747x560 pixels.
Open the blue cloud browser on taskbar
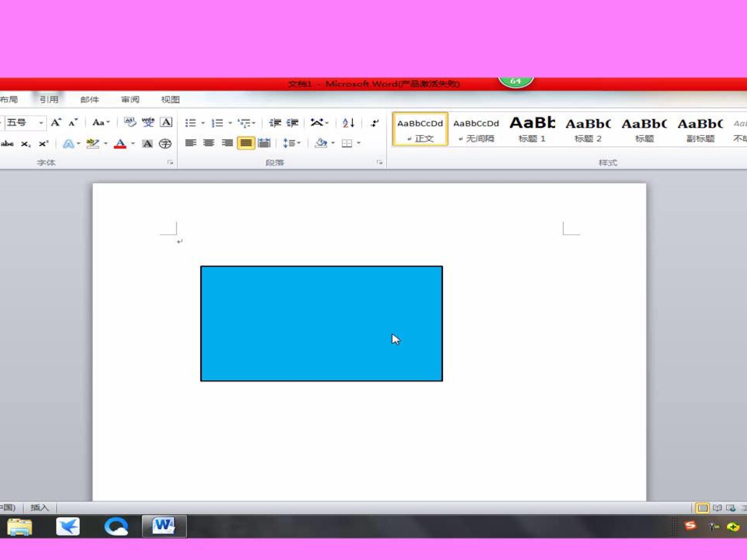click(x=116, y=526)
